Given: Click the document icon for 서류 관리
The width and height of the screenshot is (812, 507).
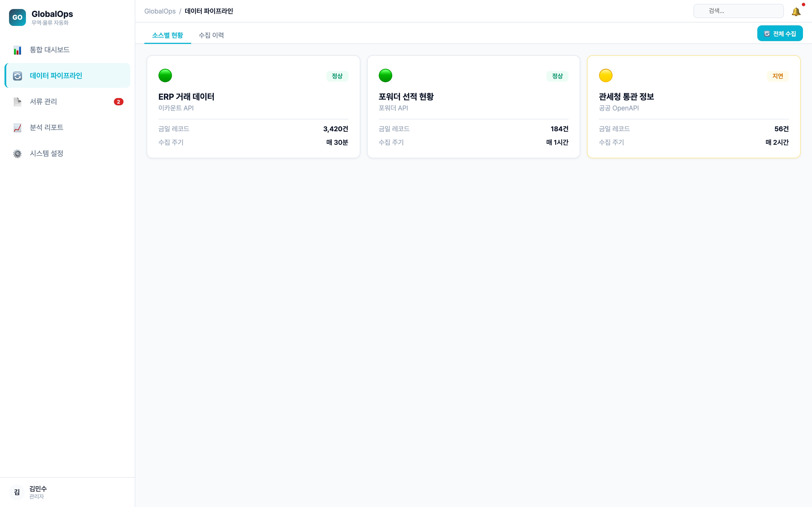Looking at the screenshot, I should tap(17, 102).
